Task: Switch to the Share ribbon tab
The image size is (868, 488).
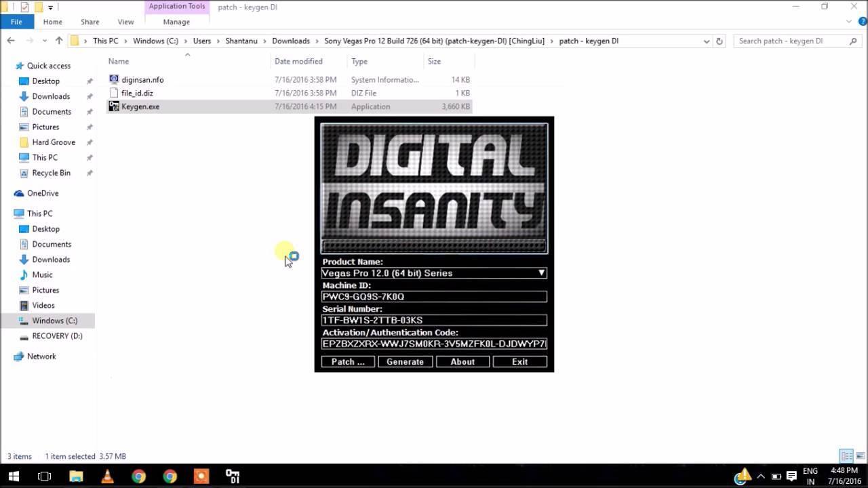Action: (90, 22)
